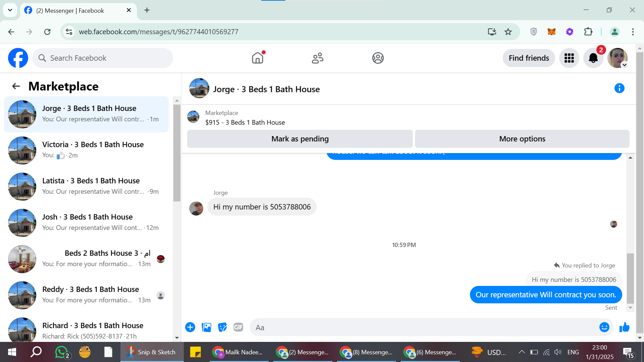Click the conversation scrollbar thumb
The width and height of the screenshot is (644, 362).
631,279
